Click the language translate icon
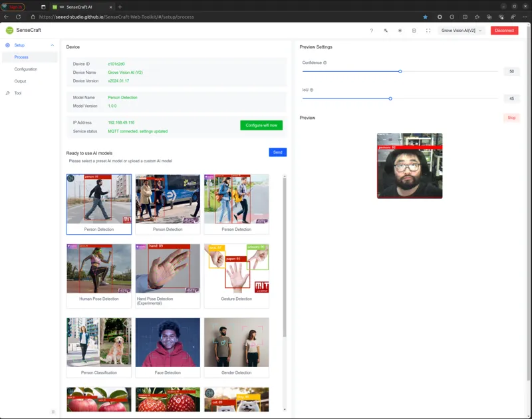 [386, 31]
